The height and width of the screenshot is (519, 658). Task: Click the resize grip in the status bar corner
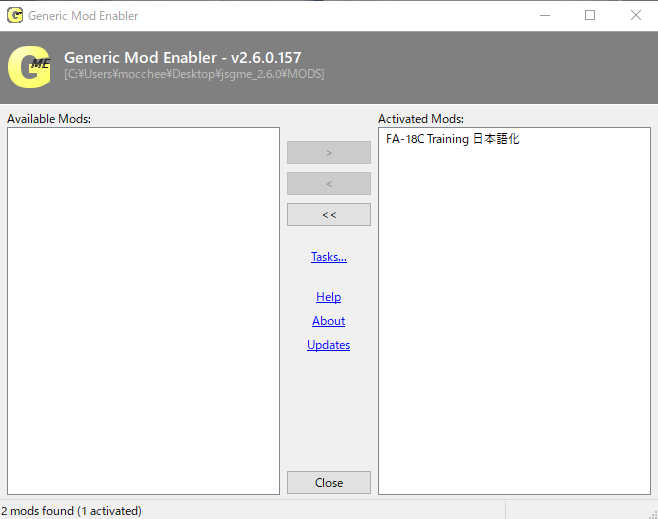pos(653,514)
